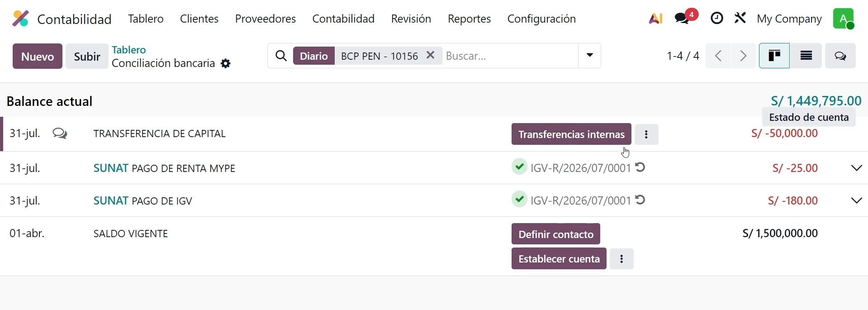Open conversations icon with 4 notifications
868x310 pixels.
[x=686, y=17]
